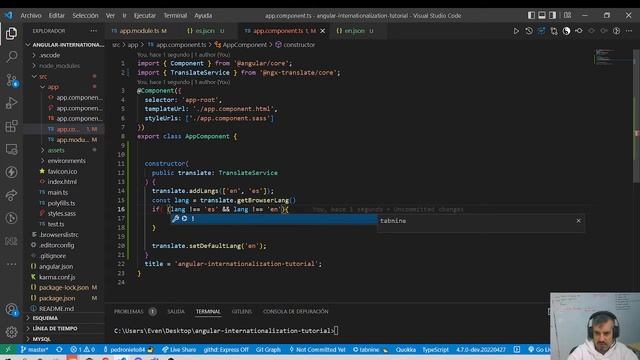Image resolution: width=640 pixels, height=360 pixels.
Task: Open the Ayuda menu
Action: (203, 16)
